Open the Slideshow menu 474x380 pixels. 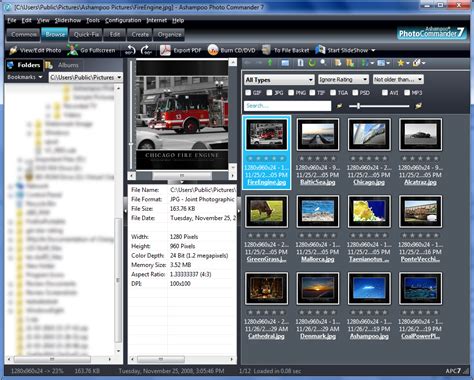point(68,20)
